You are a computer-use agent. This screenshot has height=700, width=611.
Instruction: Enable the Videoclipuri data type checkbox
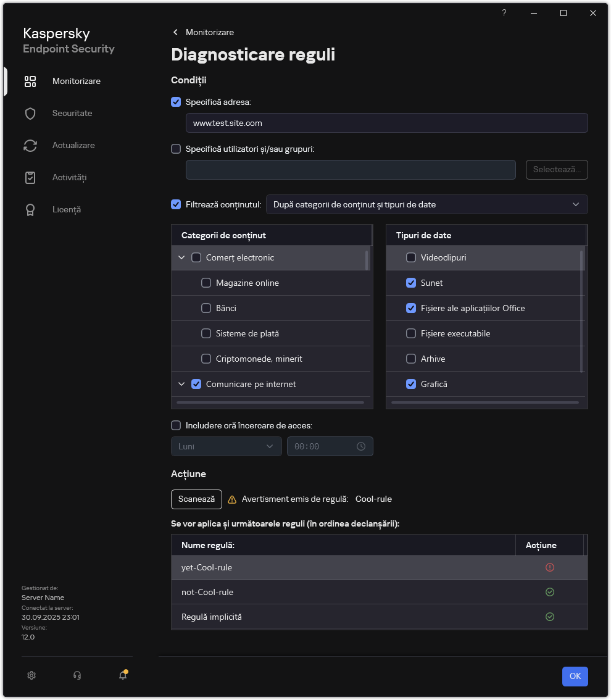[x=411, y=257]
